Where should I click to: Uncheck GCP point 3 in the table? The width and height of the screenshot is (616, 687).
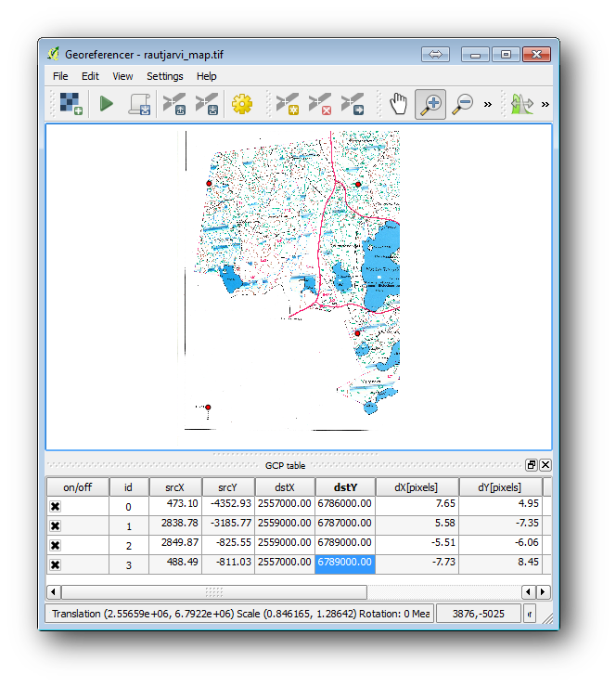(56, 564)
